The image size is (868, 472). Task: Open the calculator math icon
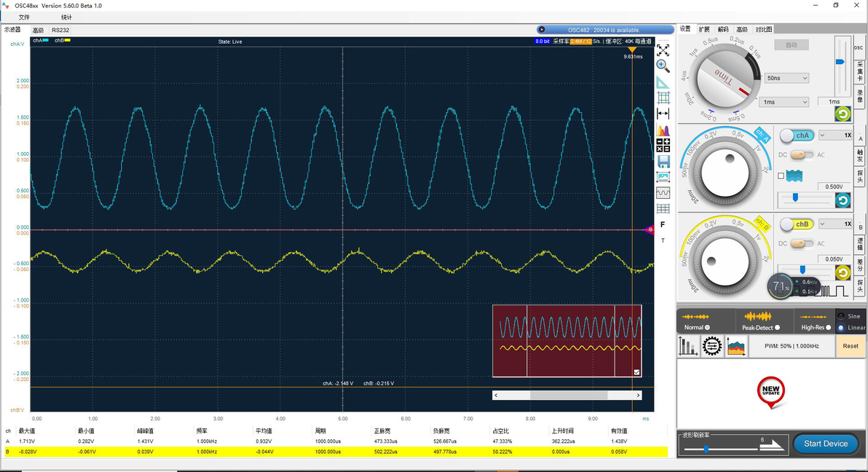click(663, 146)
